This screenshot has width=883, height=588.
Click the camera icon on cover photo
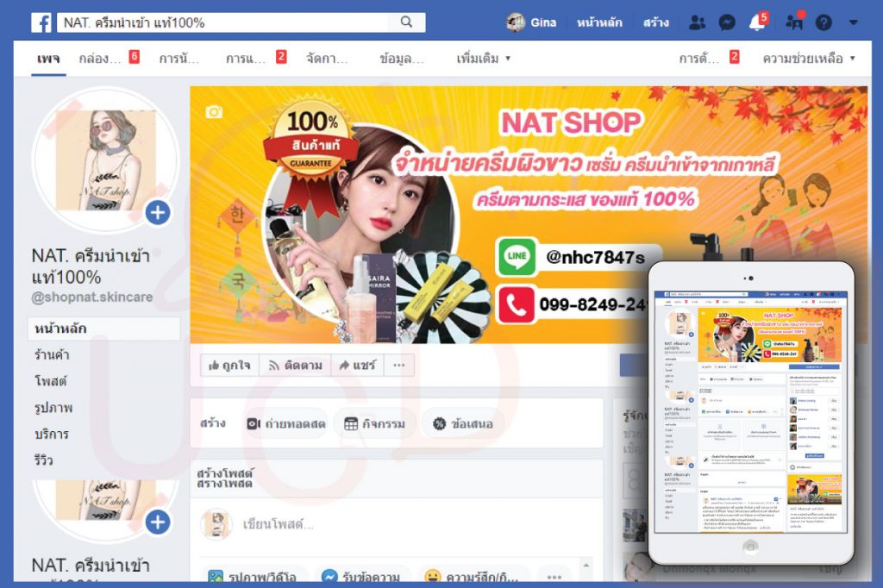point(214,112)
